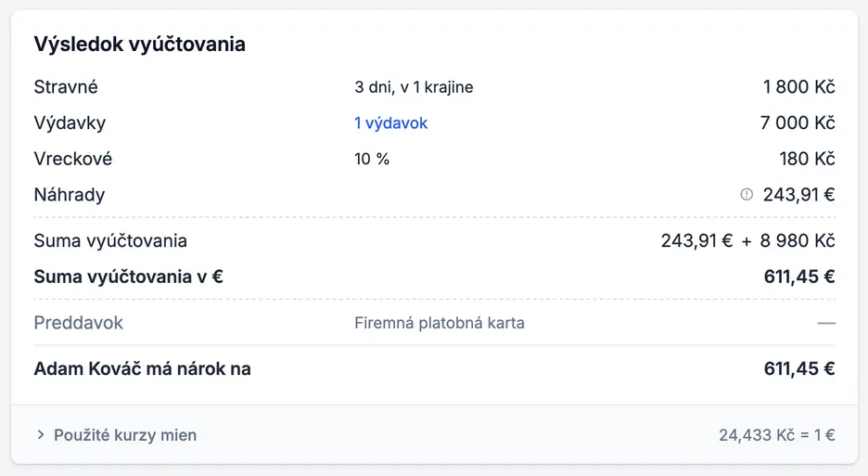
Task: Select the Stravné row label
Action: click(66, 87)
